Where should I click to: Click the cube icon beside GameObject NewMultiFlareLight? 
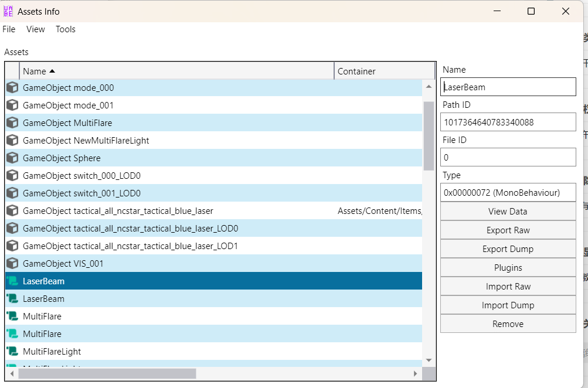[x=12, y=141]
